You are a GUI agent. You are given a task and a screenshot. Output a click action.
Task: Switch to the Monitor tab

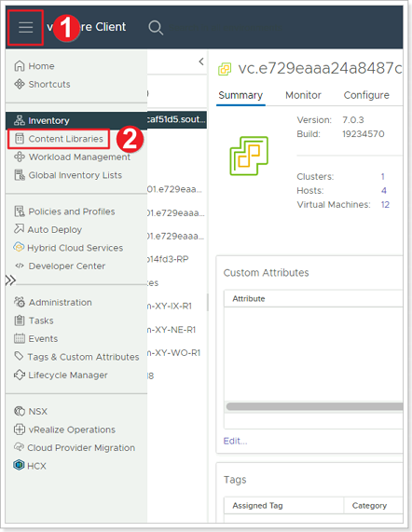coord(303,95)
